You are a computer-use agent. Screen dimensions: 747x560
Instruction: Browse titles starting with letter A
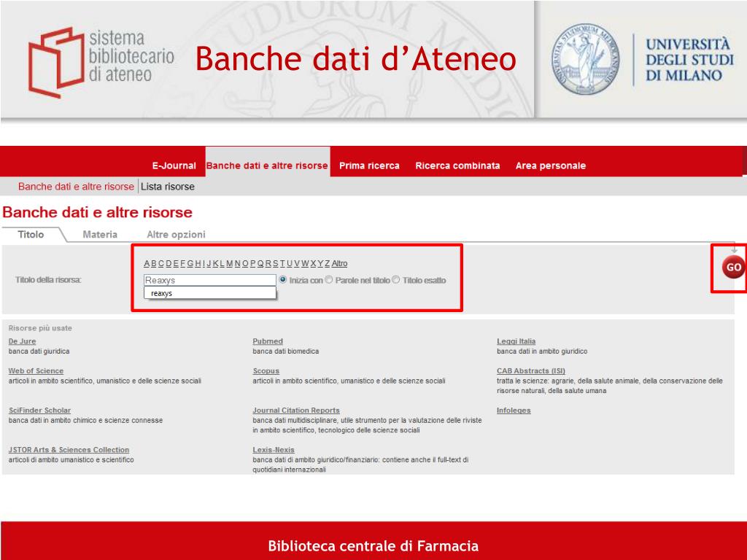(147, 263)
